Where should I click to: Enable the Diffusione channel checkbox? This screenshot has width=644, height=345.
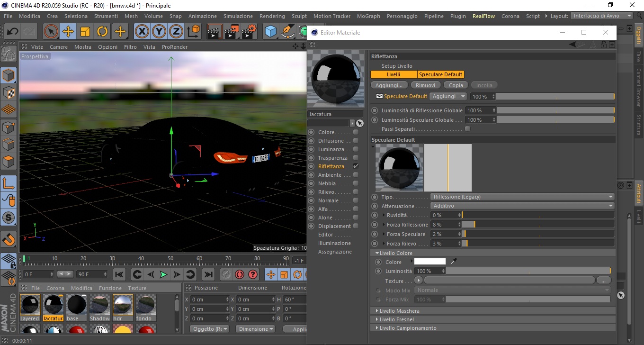356,141
